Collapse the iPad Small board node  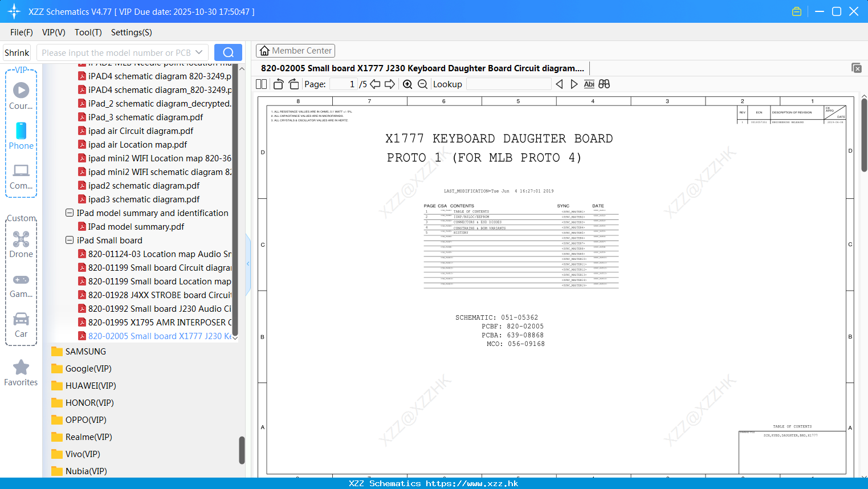(x=70, y=240)
